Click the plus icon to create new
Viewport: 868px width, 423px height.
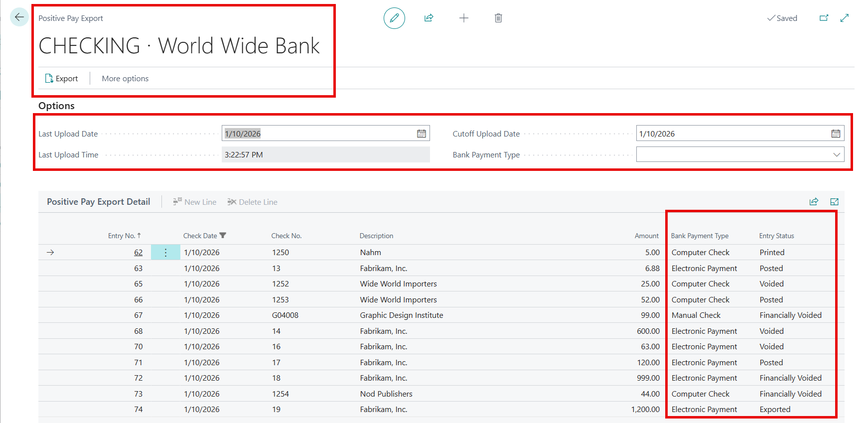pos(463,18)
